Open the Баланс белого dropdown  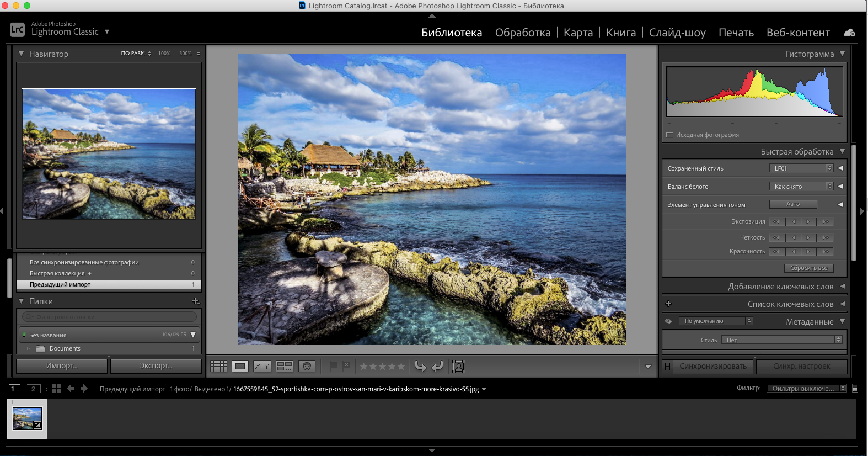point(801,187)
